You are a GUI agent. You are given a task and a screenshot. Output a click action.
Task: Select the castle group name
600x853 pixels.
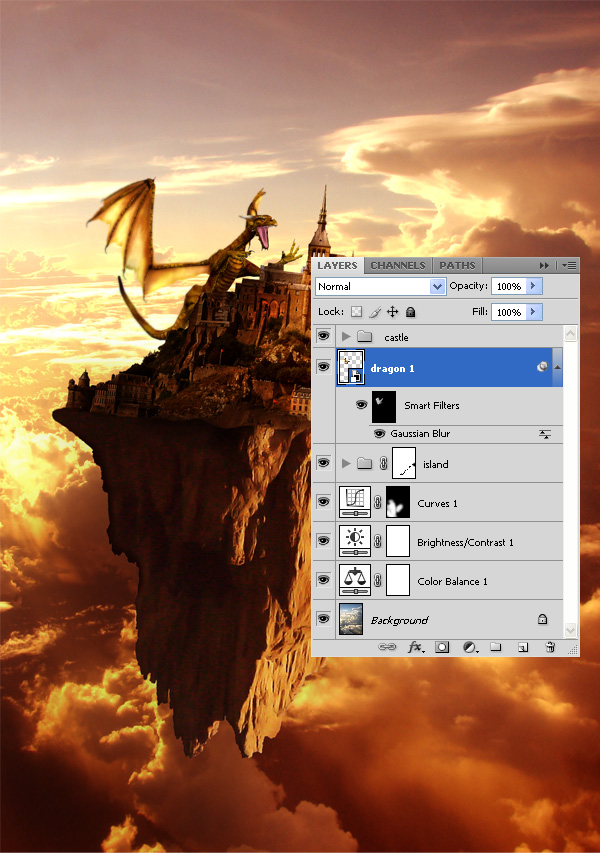[396, 337]
